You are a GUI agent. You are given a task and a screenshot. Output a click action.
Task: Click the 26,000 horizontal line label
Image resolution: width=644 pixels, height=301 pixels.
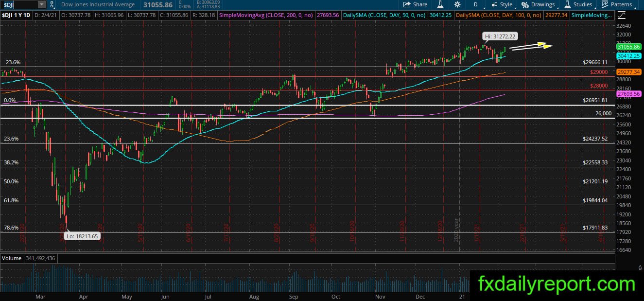tap(603, 113)
